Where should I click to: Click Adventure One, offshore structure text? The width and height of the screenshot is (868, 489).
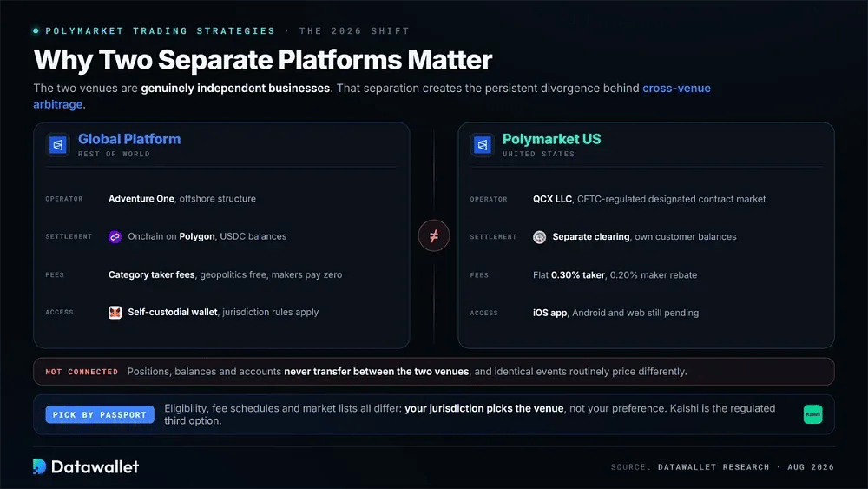click(182, 199)
